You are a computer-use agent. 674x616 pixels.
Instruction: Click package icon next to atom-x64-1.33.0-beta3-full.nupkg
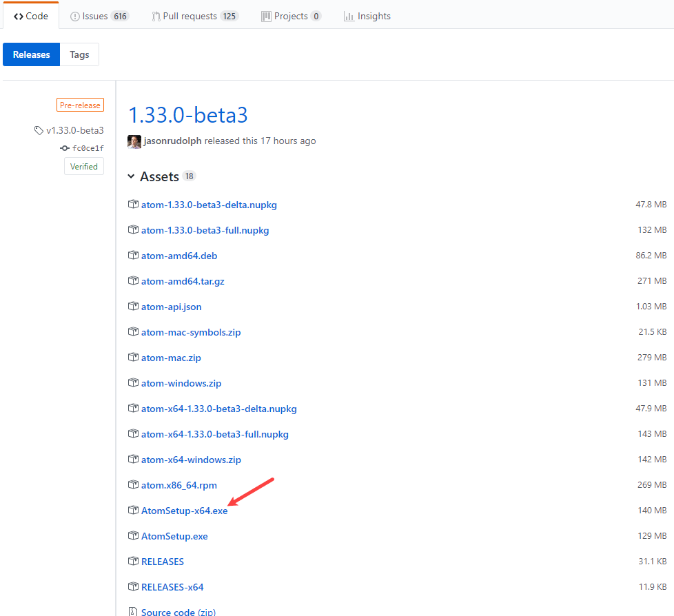coord(133,433)
